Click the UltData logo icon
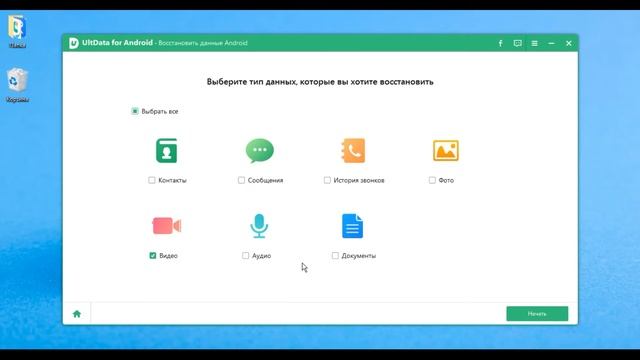The height and width of the screenshot is (360, 640). pos(73,43)
